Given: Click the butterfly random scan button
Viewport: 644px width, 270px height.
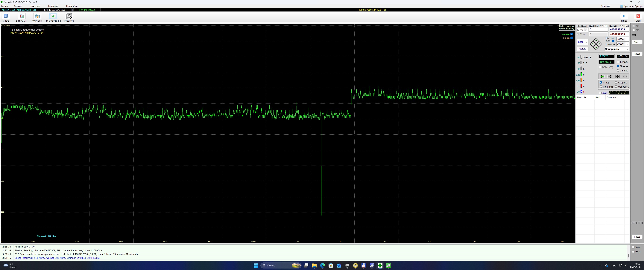Looking at the screenshot, I should point(617,76).
